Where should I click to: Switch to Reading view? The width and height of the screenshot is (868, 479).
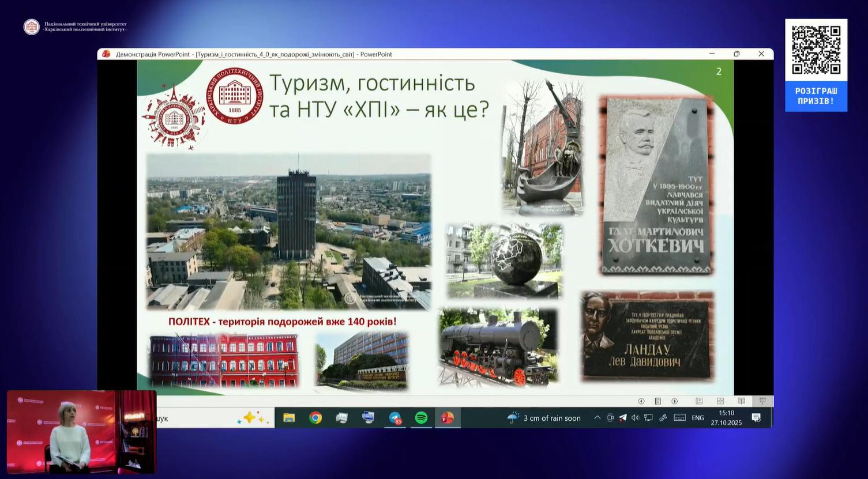pos(742,401)
